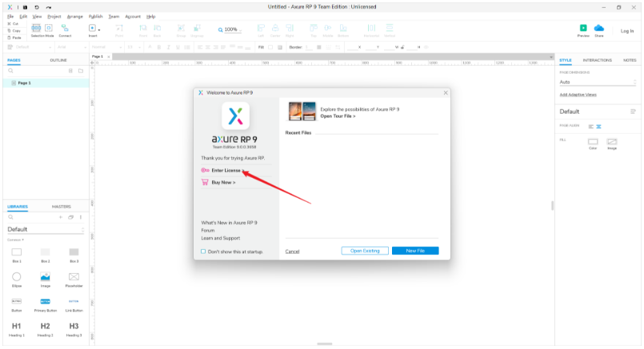The height and width of the screenshot is (349, 644).
Task: Click the search icon in Libraries panel
Action: pyautogui.click(x=10, y=217)
